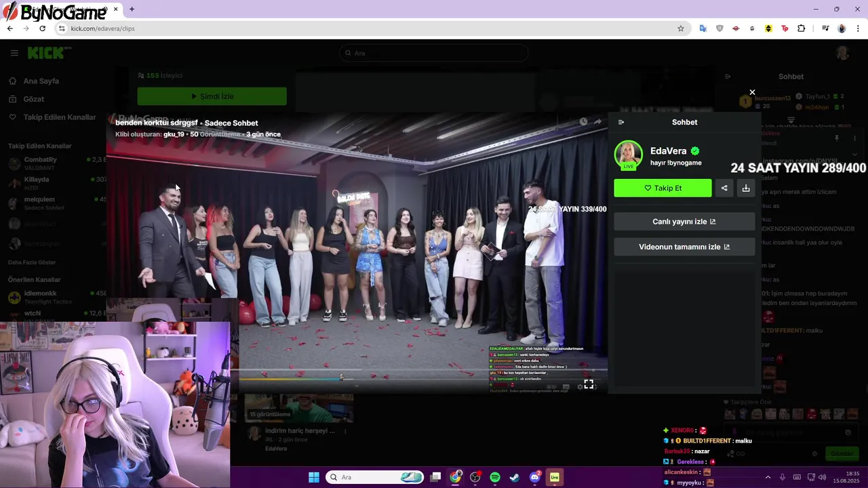Bookmark this page with the star icon

point(681,28)
